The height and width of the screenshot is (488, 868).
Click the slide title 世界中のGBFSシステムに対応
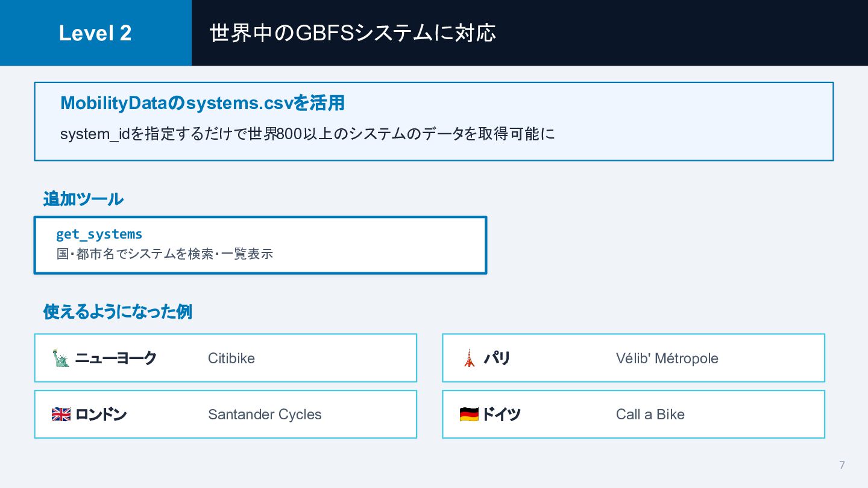coord(353,33)
